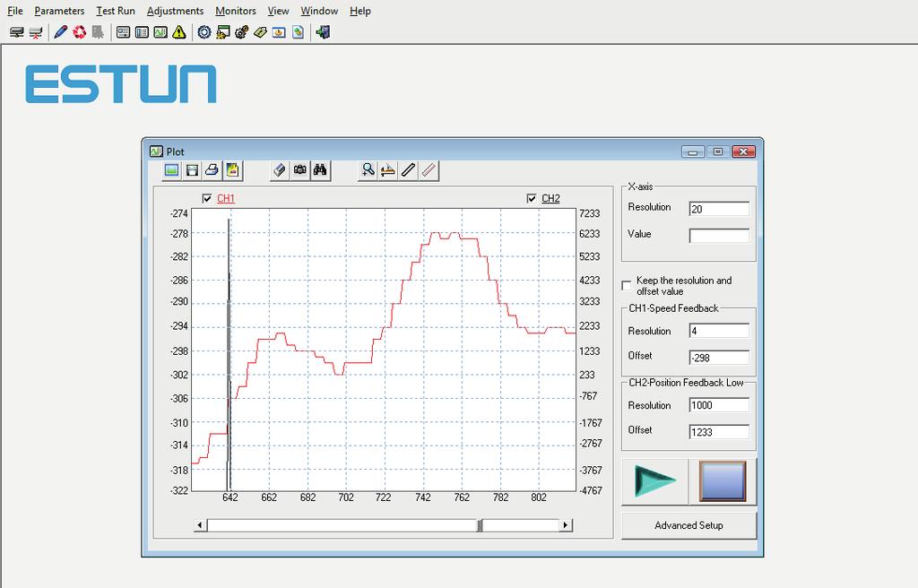Open the Test Run menu
Image resolution: width=918 pixels, height=588 pixels.
tap(116, 11)
